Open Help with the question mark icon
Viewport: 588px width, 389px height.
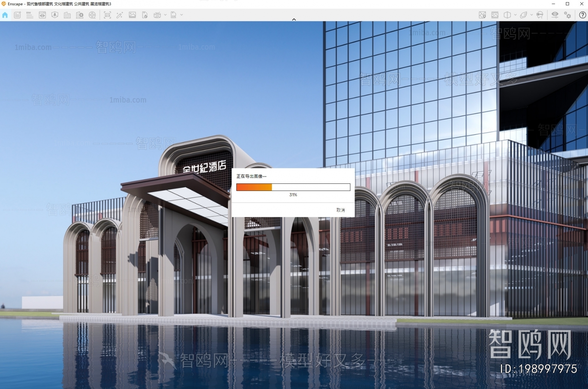582,15
